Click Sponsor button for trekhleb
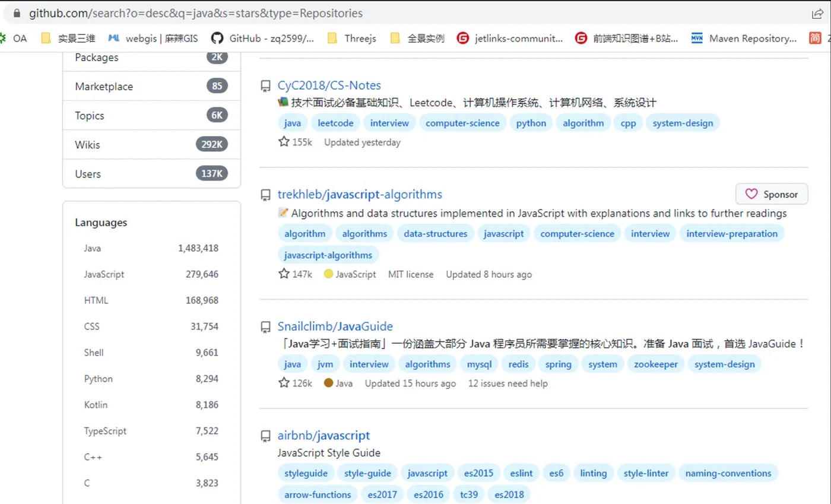Image resolution: width=831 pixels, height=504 pixels. 772,194
